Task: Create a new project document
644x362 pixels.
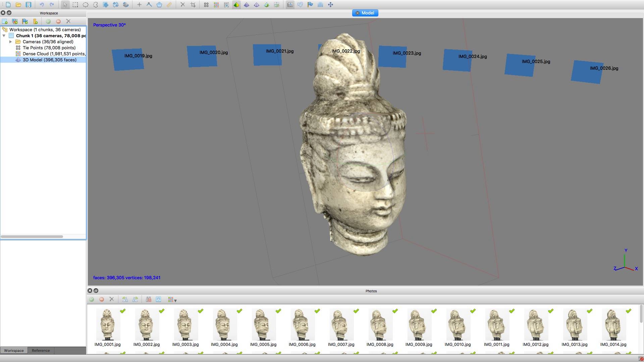Action: pyautogui.click(x=8, y=5)
